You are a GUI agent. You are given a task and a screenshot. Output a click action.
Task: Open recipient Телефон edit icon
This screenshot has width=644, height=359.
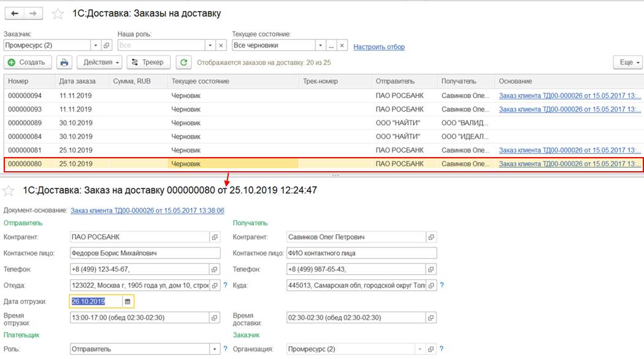[431, 269]
